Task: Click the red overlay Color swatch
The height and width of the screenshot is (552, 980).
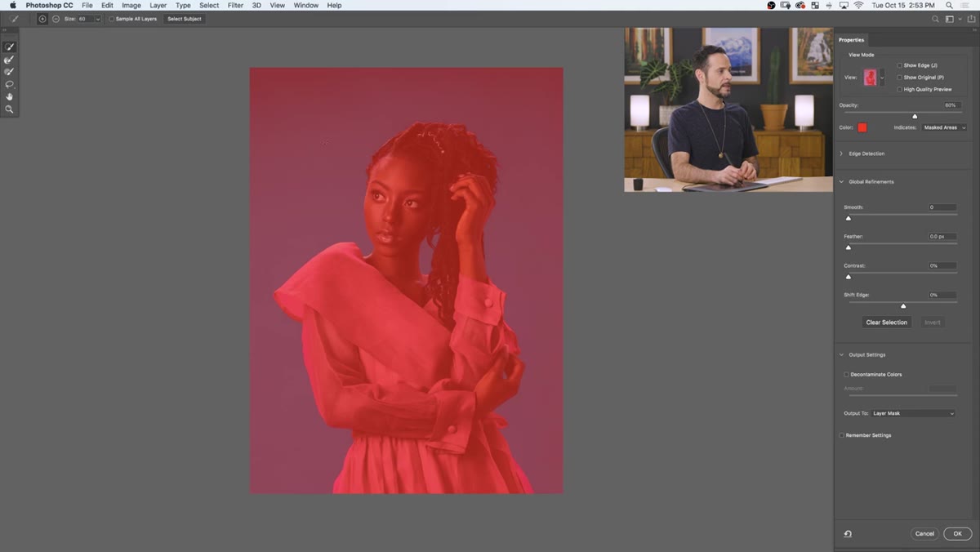Action: 862,127
